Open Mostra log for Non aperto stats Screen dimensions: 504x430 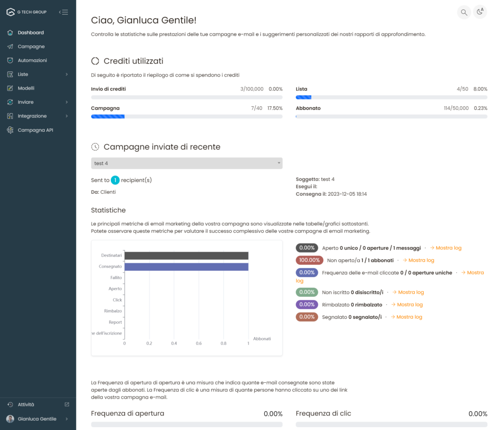418,260
